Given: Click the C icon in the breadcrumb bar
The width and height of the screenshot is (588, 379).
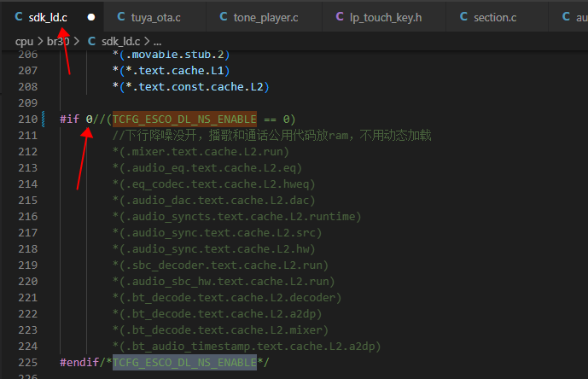Looking at the screenshot, I should pyautogui.click(x=91, y=41).
